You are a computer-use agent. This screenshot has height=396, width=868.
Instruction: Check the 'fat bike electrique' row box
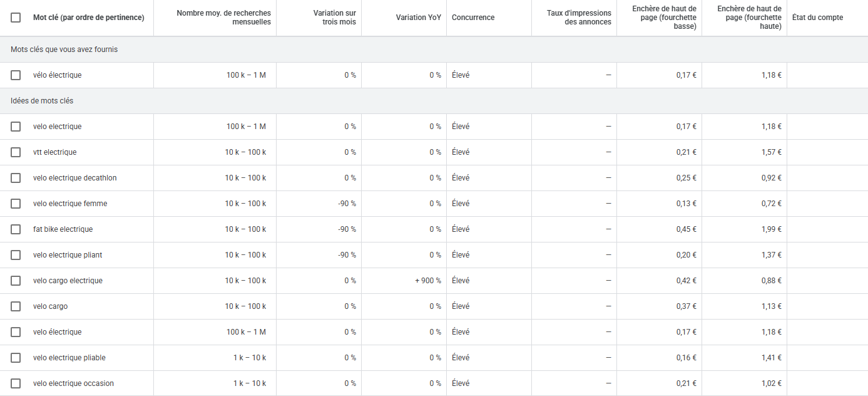click(x=16, y=229)
